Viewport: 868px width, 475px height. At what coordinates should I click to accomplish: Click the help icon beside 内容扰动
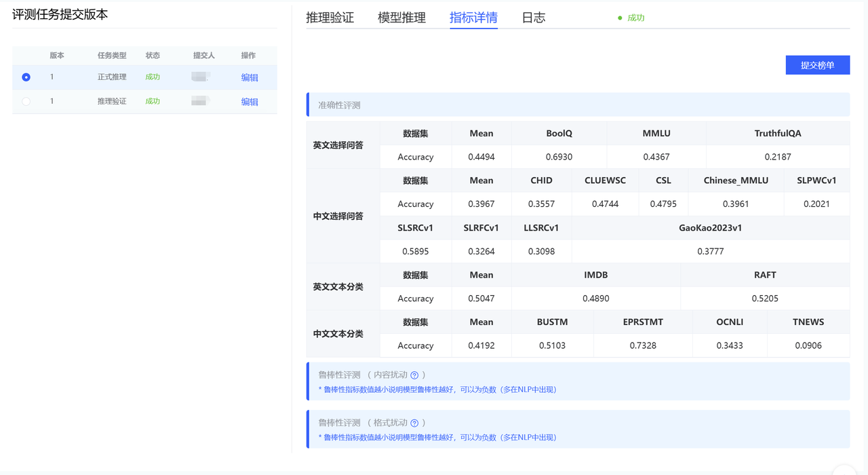pyautogui.click(x=414, y=375)
